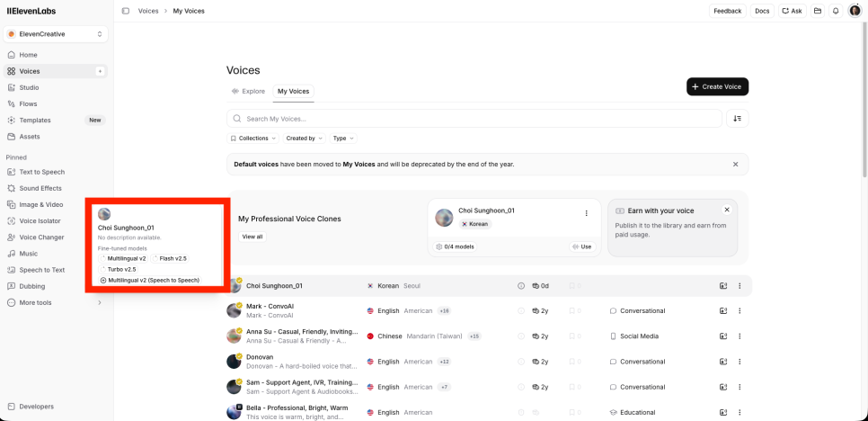Toggle the sidebar collapse icon
Screen dimensions: 868x421
[126, 11]
